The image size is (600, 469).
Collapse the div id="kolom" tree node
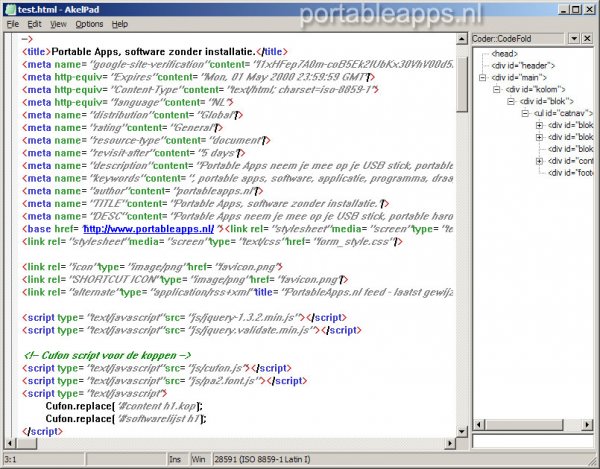[497, 89]
